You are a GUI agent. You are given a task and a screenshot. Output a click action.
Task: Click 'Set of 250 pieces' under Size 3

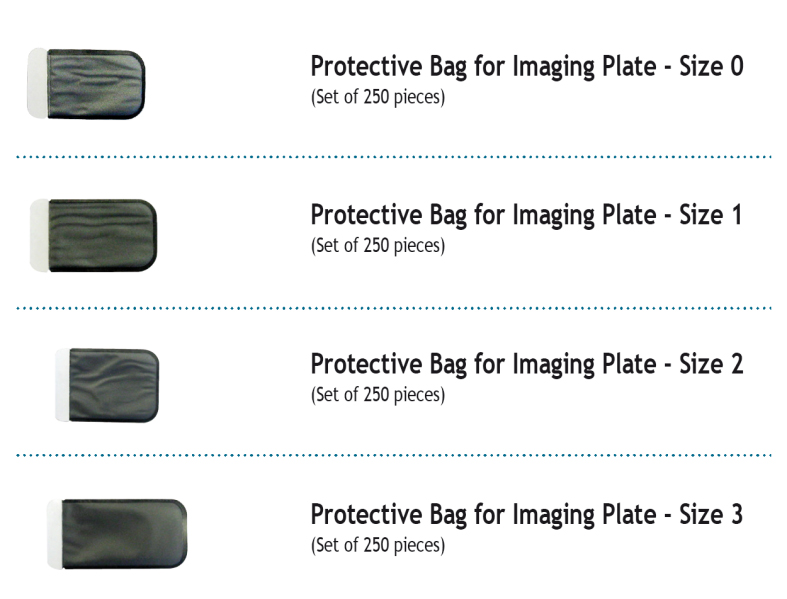point(378,545)
